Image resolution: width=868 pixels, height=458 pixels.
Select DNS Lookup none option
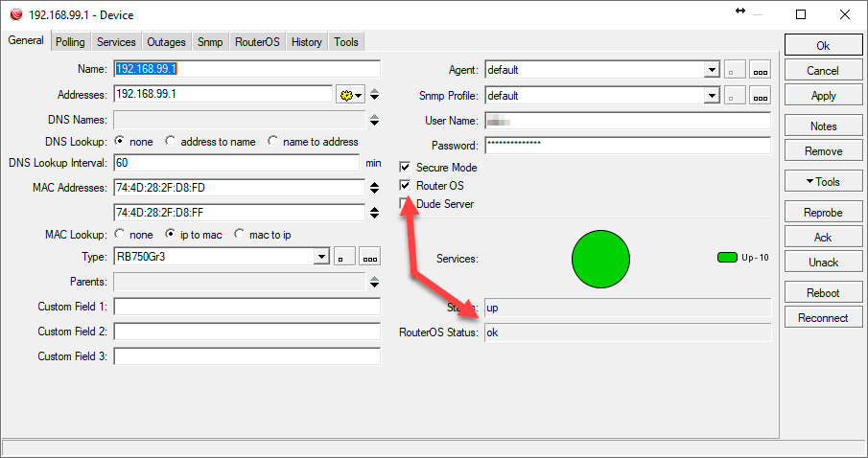[119, 141]
